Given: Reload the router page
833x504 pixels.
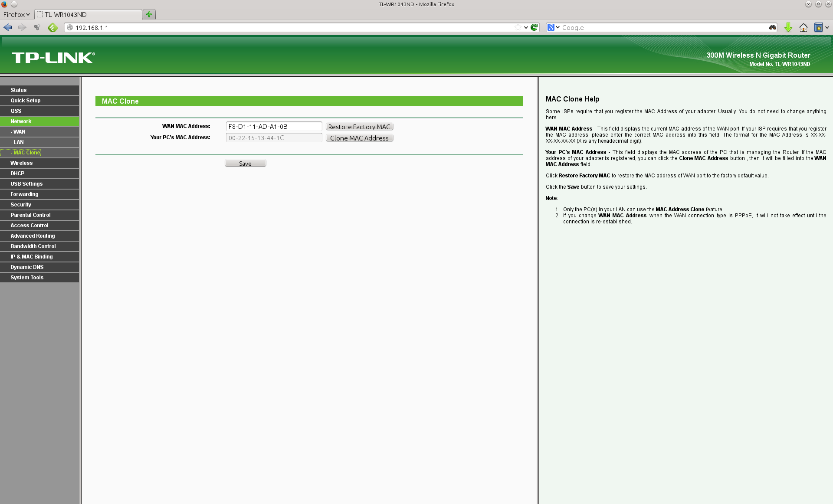Looking at the screenshot, I should [534, 27].
